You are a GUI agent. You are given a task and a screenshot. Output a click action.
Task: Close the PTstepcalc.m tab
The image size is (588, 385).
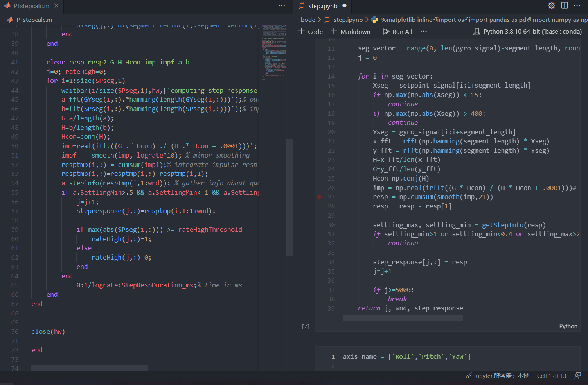coord(56,6)
